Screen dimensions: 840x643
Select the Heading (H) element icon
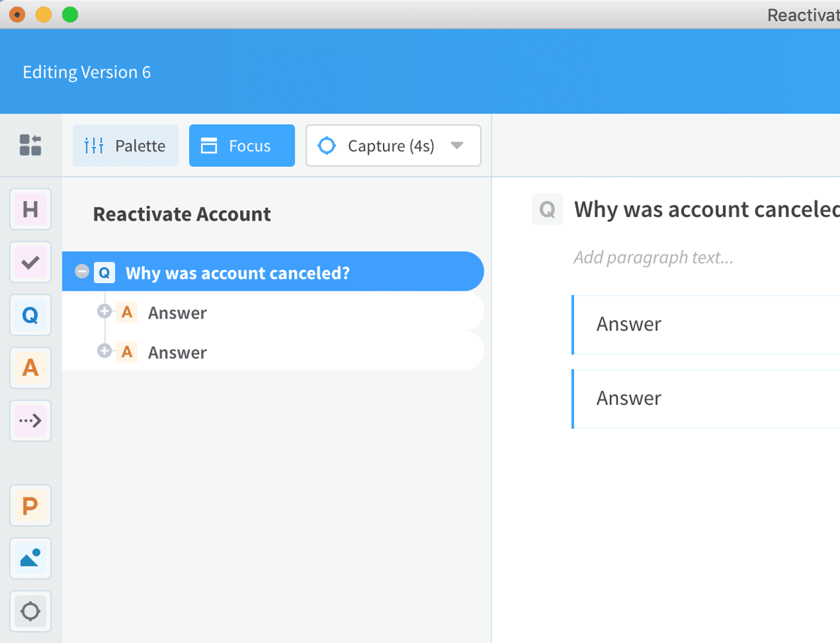tap(30, 209)
